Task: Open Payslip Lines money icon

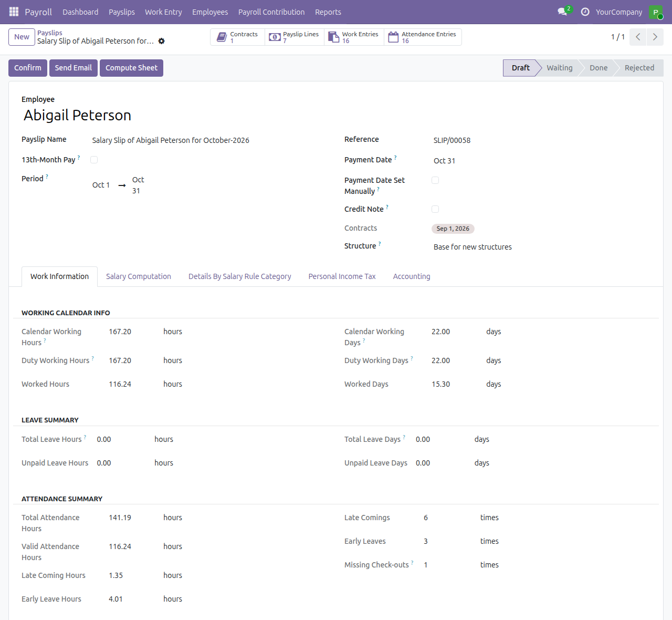Action: point(275,37)
